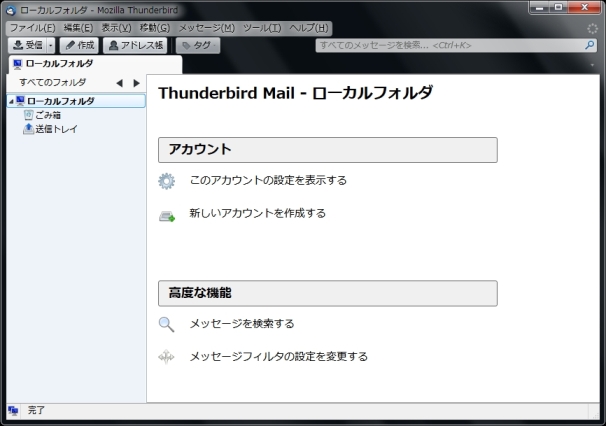Open the タグ dropdown button
The height and width of the screenshot is (426, 606).
[x=198, y=45]
